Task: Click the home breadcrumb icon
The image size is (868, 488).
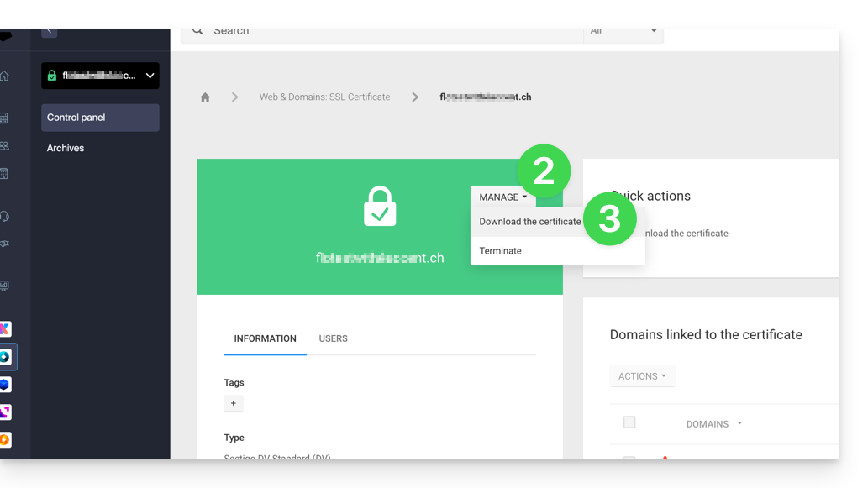Action: 205,97
